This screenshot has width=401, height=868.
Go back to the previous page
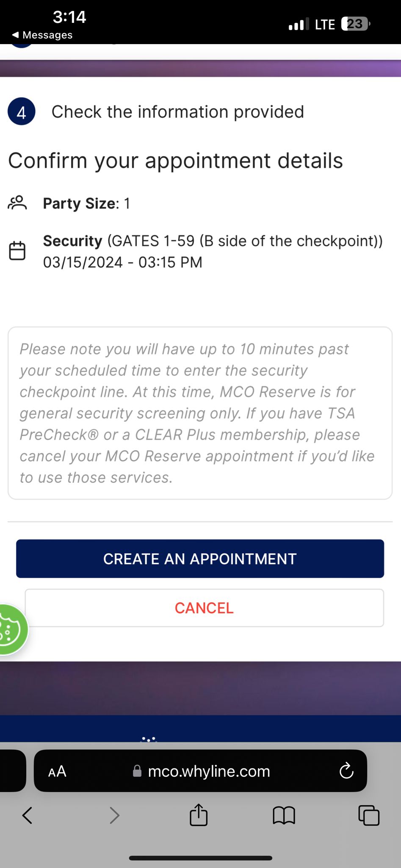click(x=28, y=815)
